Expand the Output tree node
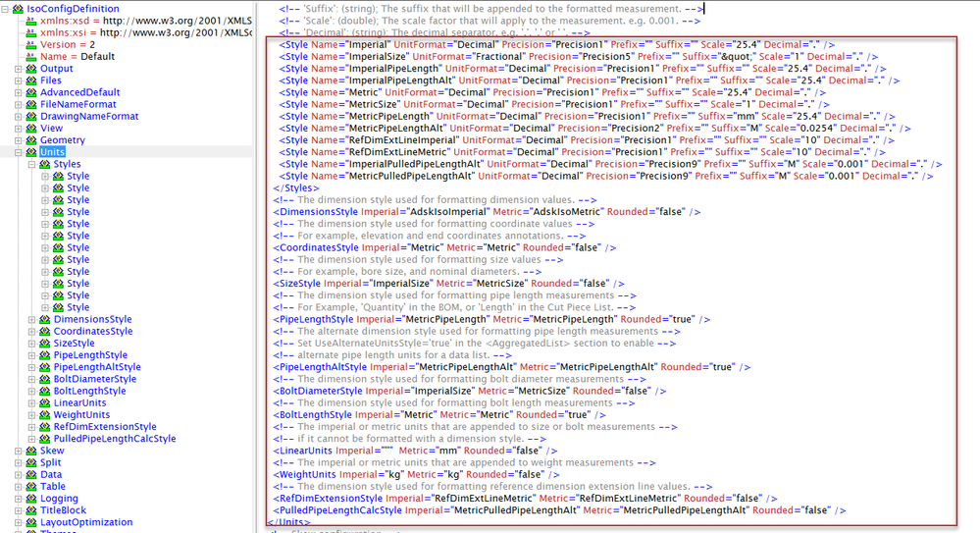Viewport: 980px width, 533px height. tap(18, 68)
